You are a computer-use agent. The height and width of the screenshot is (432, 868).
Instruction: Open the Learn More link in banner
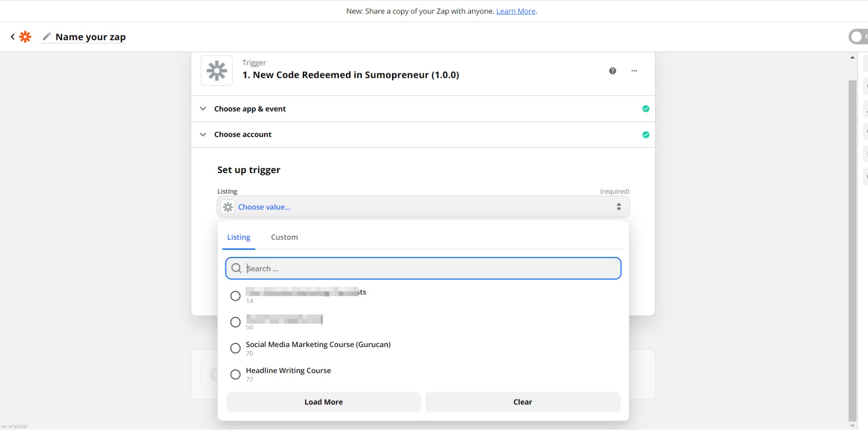pos(516,11)
